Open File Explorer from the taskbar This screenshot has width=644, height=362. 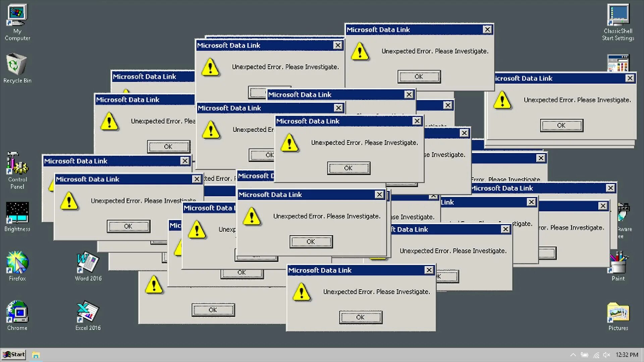(x=36, y=355)
